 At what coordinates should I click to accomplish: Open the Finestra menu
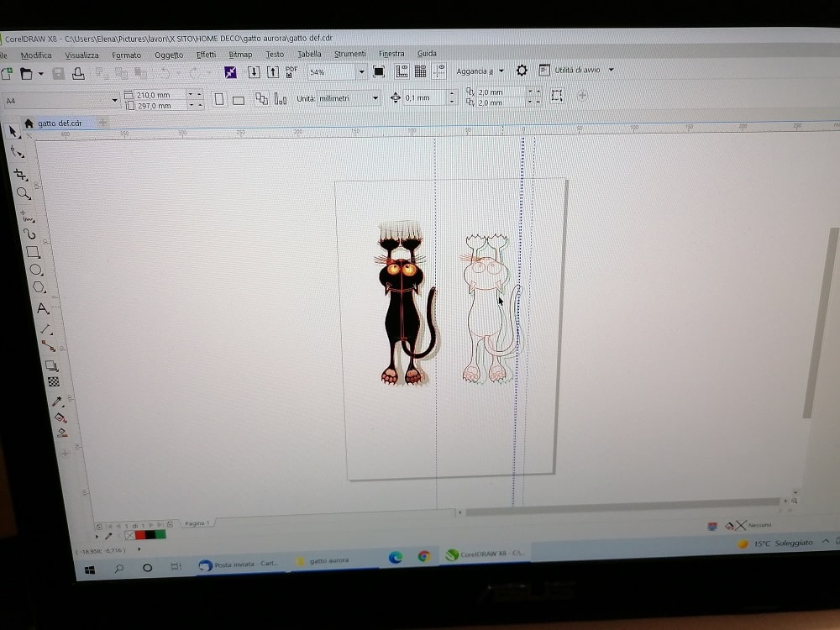click(x=391, y=54)
